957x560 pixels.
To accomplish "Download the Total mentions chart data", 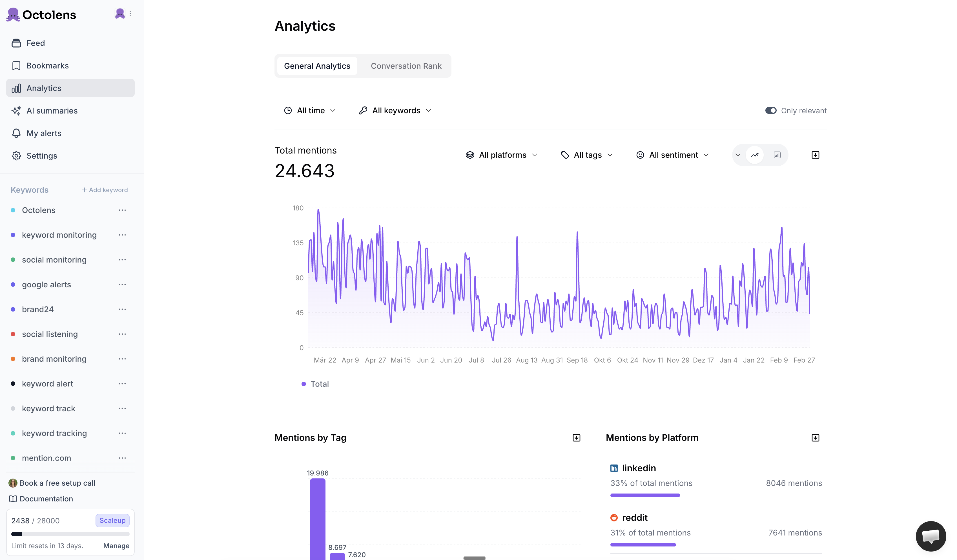I will tap(815, 155).
